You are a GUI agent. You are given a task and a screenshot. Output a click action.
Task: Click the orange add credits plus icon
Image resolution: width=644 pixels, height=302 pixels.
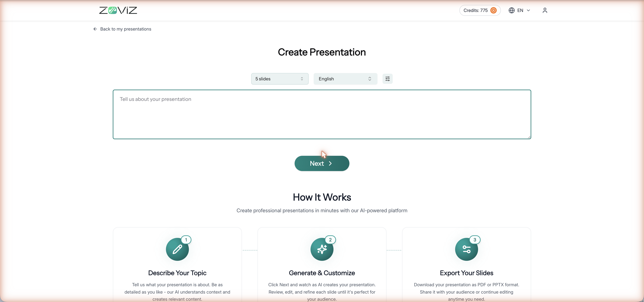coord(493,10)
